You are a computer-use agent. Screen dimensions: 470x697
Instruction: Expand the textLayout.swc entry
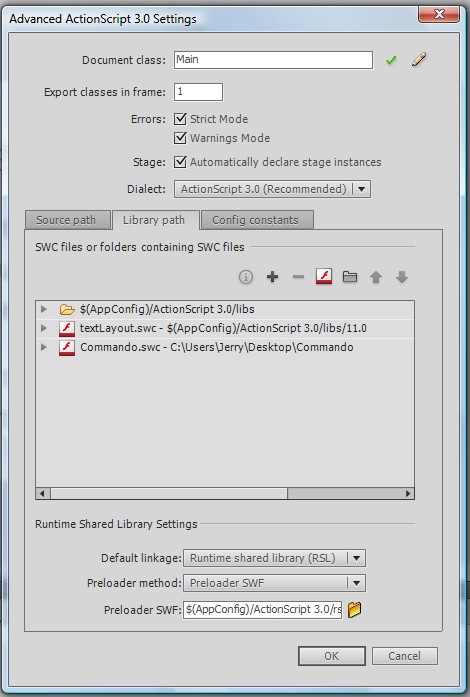click(44, 328)
